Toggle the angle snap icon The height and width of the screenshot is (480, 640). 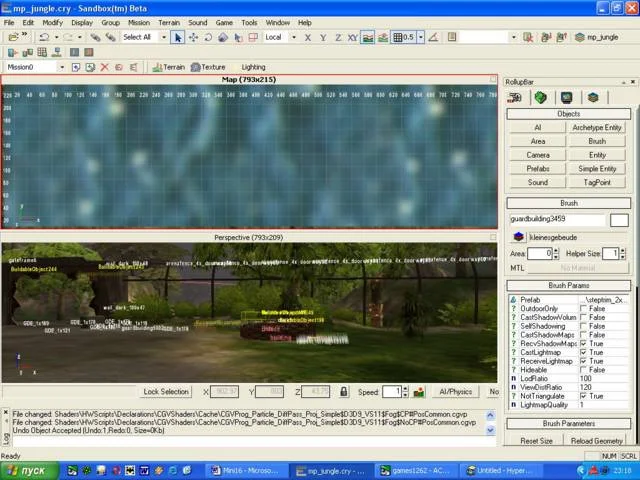(433, 38)
